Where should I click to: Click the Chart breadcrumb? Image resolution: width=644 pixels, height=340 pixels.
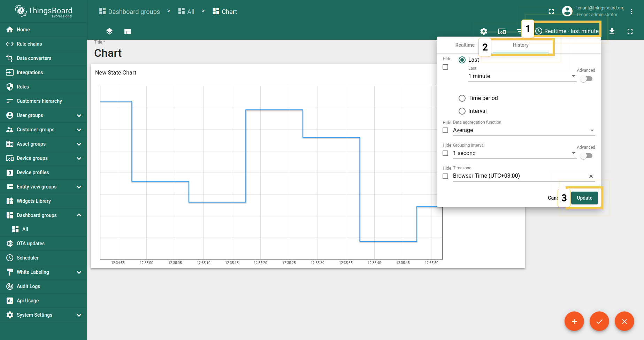click(225, 11)
